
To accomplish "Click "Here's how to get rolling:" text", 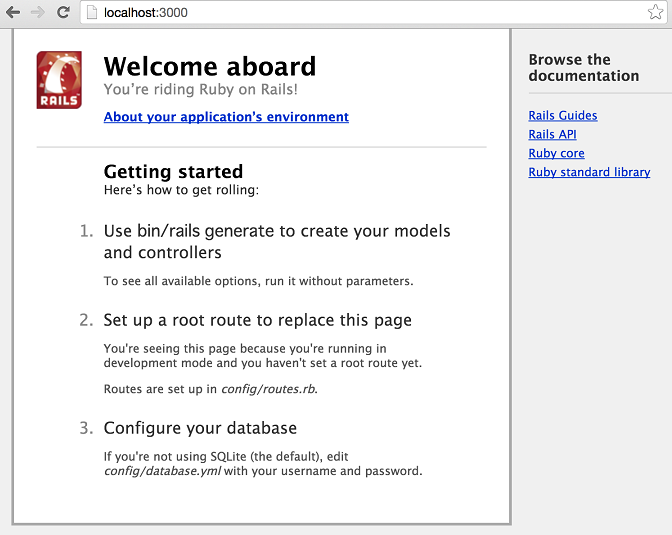I will (x=181, y=190).
